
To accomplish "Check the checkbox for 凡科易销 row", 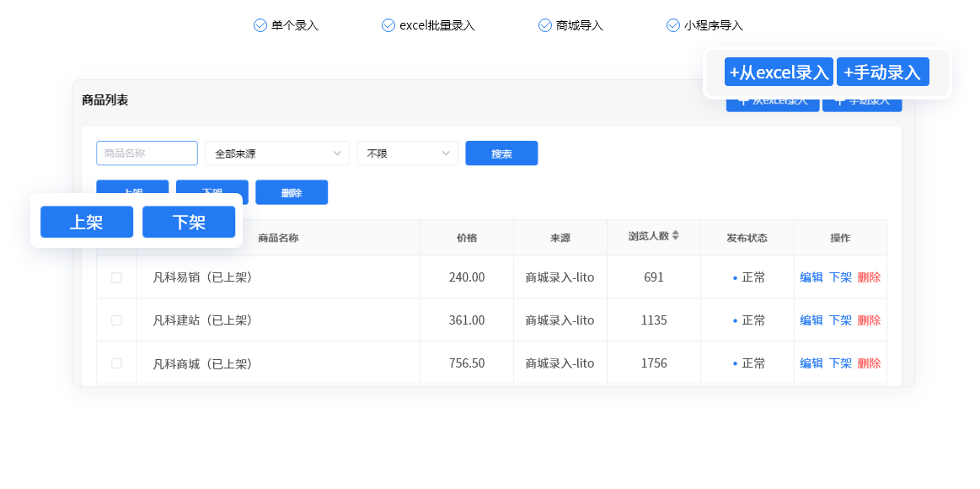I will click(118, 277).
